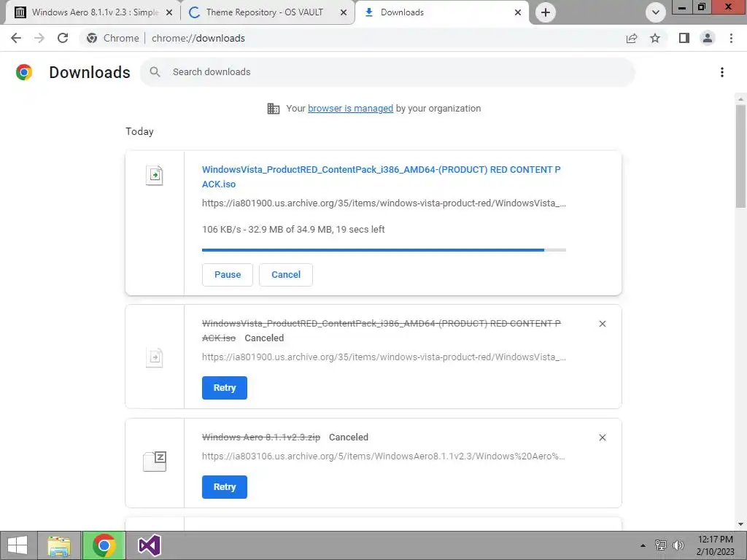Go back using the browser back arrow
Image resolution: width=747 pixels, height=560 pixels.
[x=16, y=38]
